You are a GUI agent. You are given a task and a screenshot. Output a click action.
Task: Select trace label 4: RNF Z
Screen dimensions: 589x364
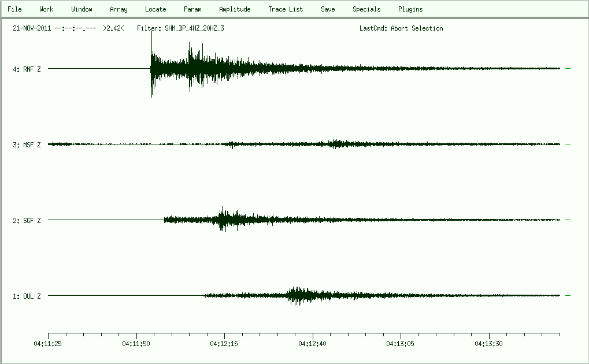27,69
